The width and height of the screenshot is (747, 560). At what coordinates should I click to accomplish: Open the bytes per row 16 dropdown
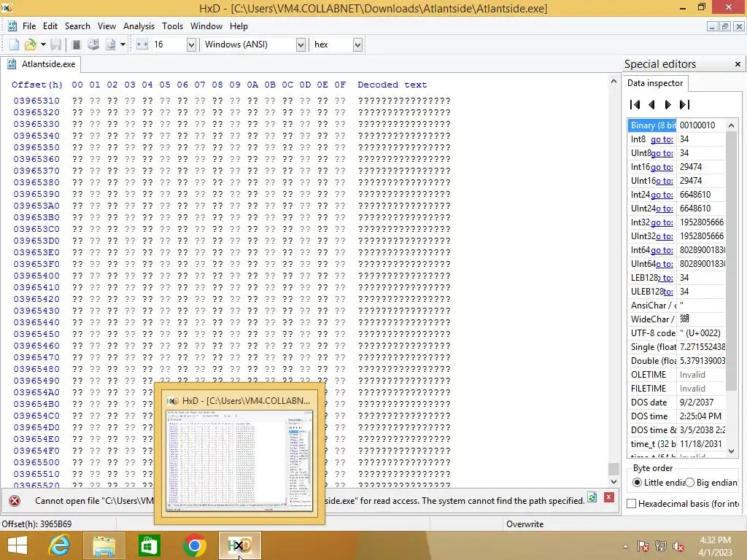[191, 44]
